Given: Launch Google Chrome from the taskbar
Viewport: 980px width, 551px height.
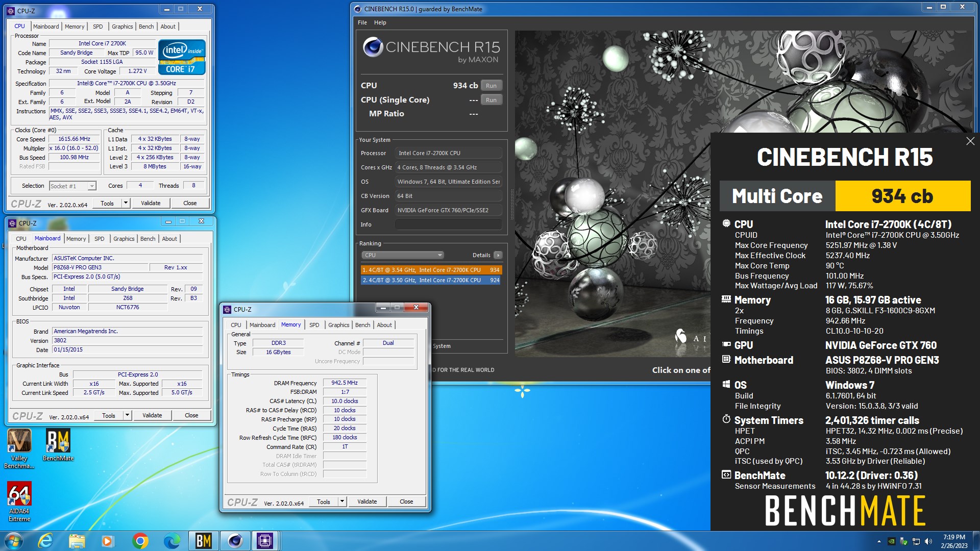Looking at the screenshot, I should pyautogui.click(x=140, y=541).
